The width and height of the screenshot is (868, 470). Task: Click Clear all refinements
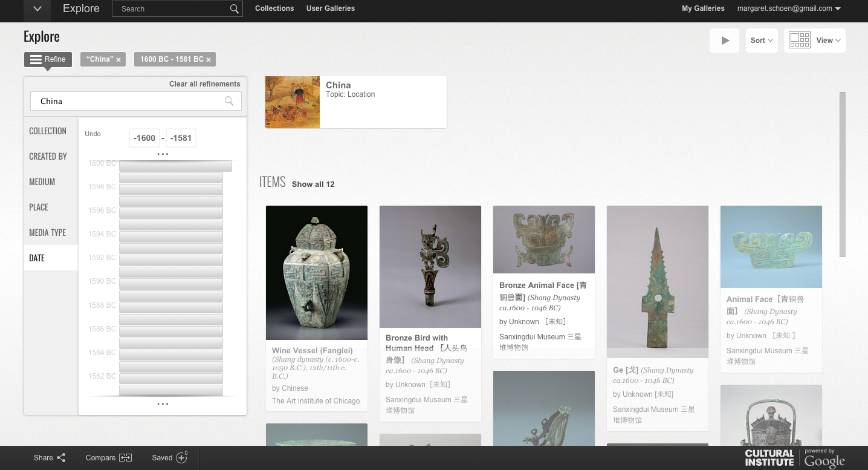pyautogui.click(x=204, y=84)
